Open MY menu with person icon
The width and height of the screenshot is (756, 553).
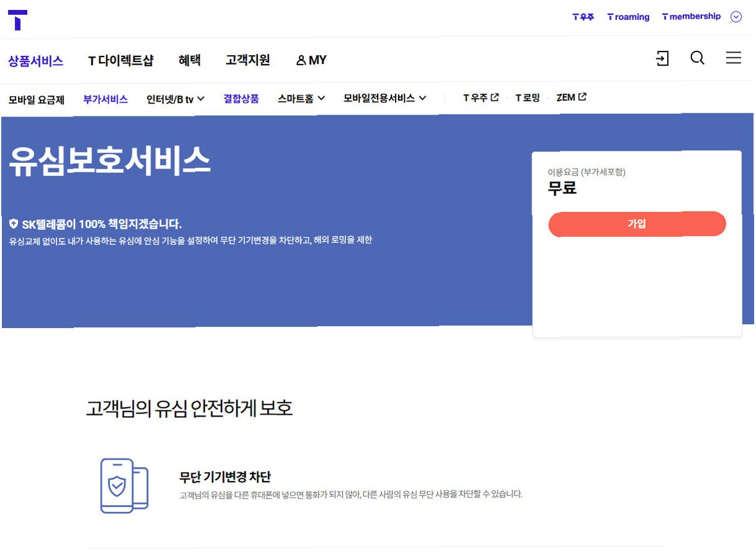[x=311, y=60]
